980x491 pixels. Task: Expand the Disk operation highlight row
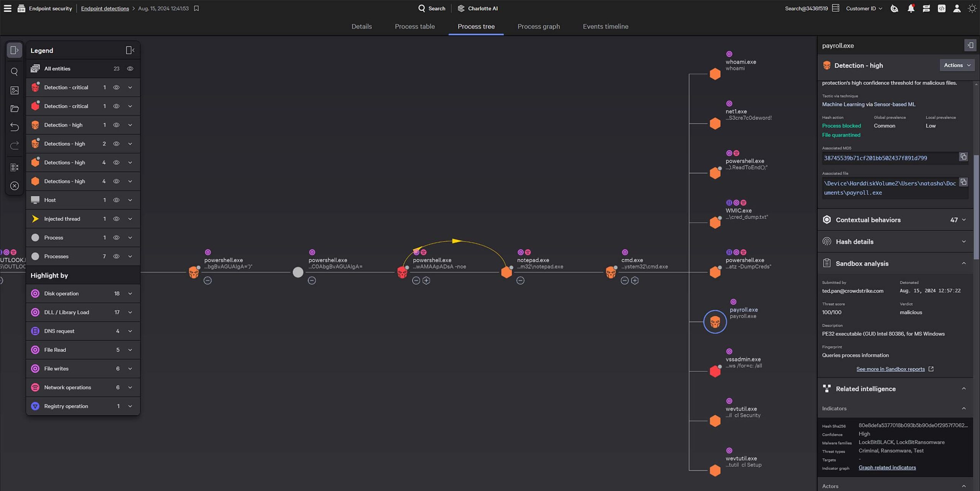[130, 294]
